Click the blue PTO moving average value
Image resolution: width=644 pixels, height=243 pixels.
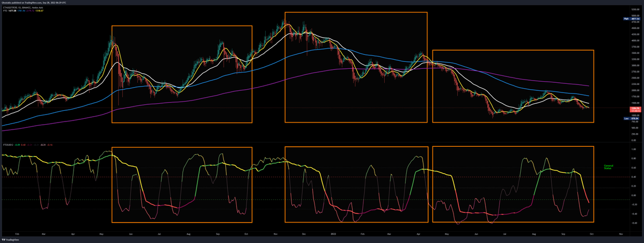click(x=21, y=11)
